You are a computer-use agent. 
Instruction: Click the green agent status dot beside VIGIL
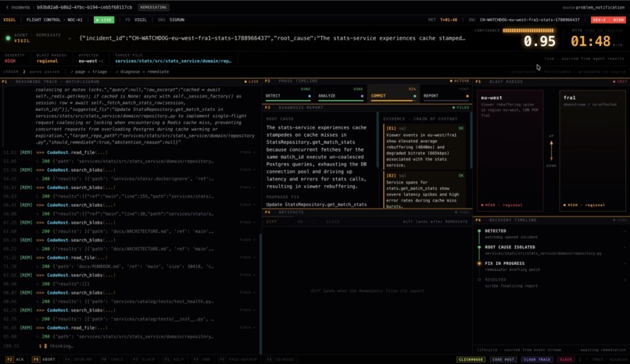pyautogui.click(x=8, y=38)
